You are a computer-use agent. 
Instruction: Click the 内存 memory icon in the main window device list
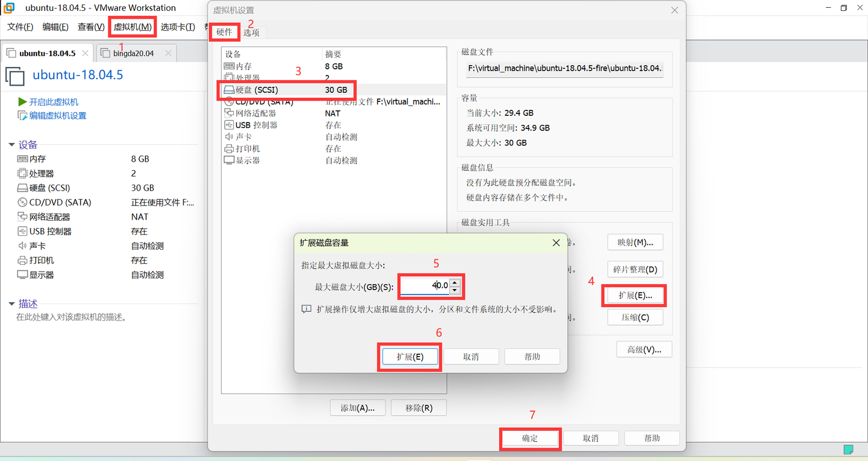pos(22,159)
